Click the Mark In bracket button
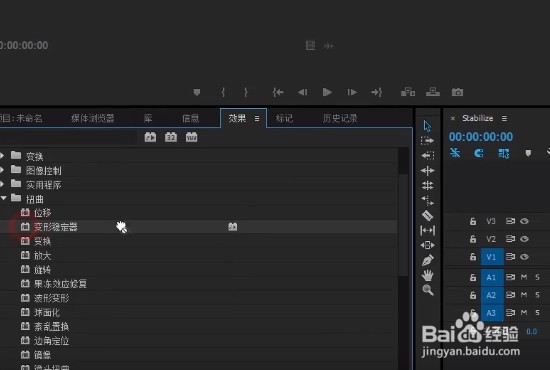 coord(223,92)
